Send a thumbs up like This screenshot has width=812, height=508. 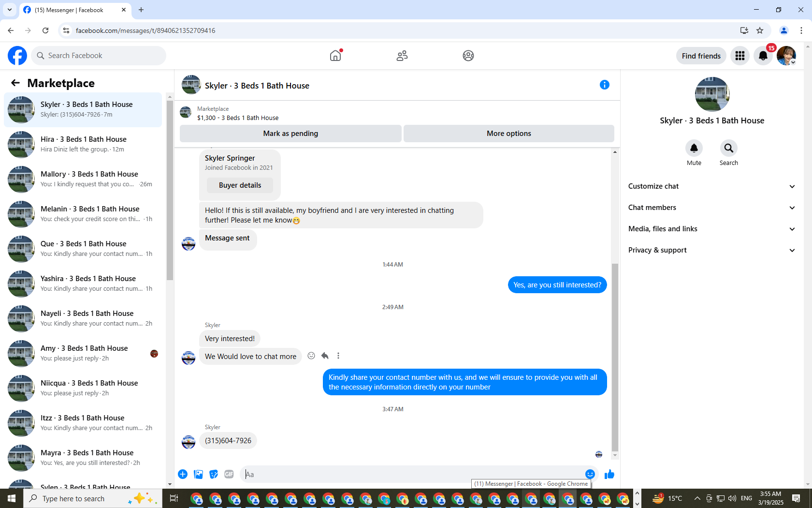(x=609, y=474)
